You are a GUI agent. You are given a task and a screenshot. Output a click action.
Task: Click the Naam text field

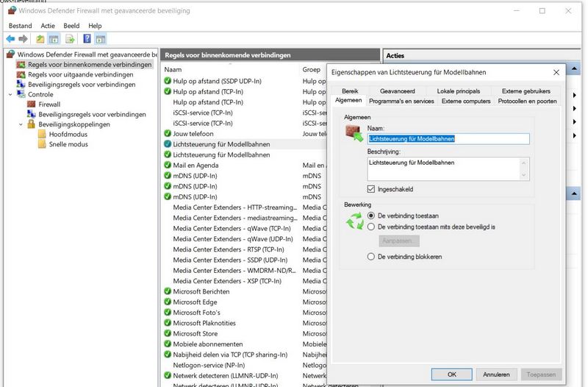pyautogui.click(x=448, y=139)
